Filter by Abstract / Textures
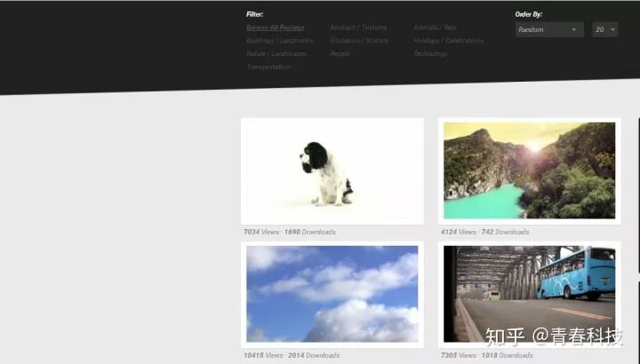This screenshot has height=364, width=640. 358,28
